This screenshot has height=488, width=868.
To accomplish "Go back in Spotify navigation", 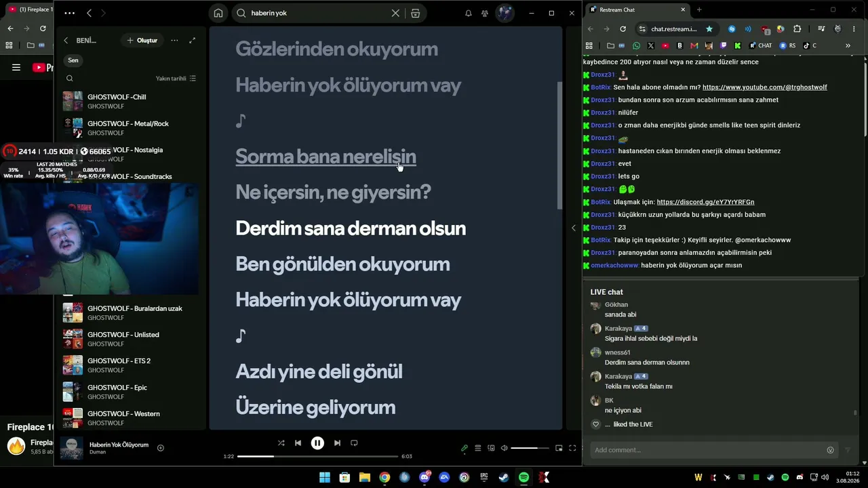I will (x=90, y=13).
